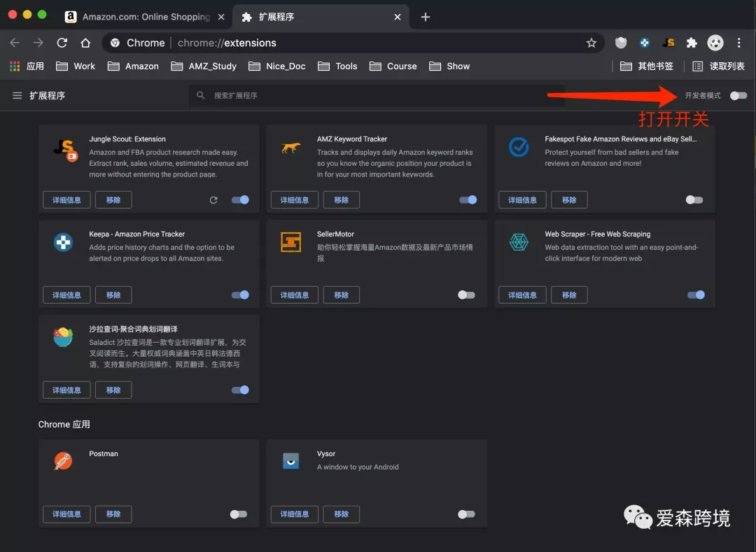Image resolution: width=756 pixels, height=552 pixels.
Task: Disable the Keepa extension
Action: (240, 295)
